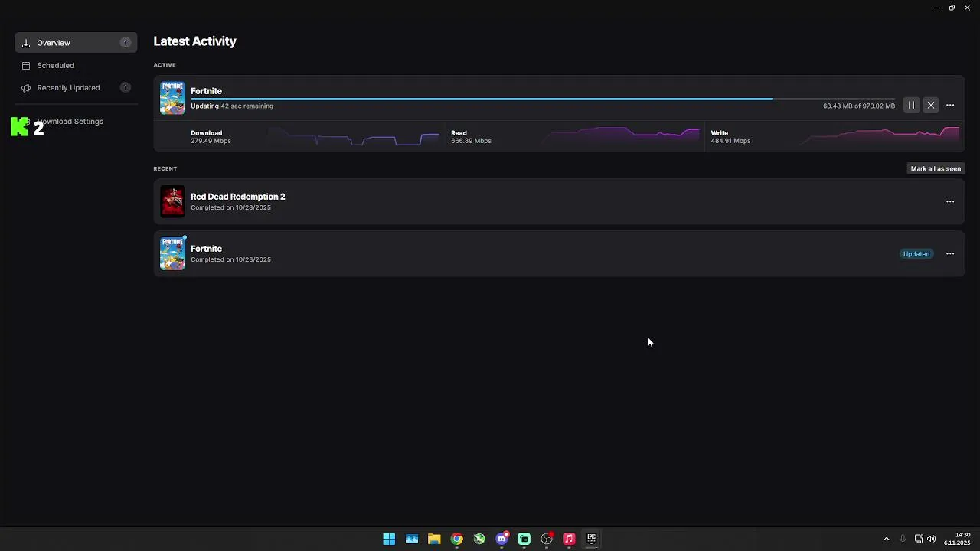Viewport: 980px width, 551px height.
Task: Open the Windows Start menu
Action: point(389,539)
